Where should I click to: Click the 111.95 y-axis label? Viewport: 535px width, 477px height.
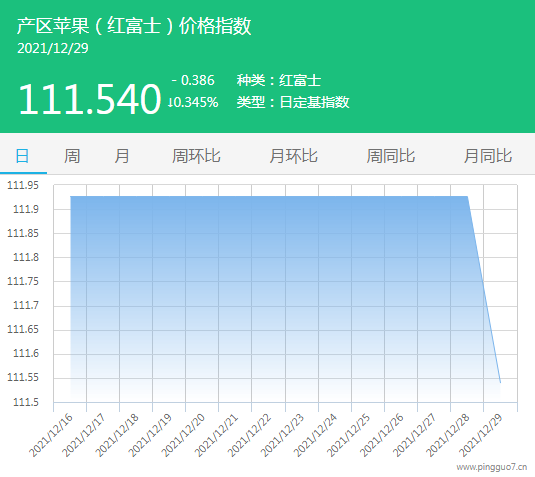point(23,185)
